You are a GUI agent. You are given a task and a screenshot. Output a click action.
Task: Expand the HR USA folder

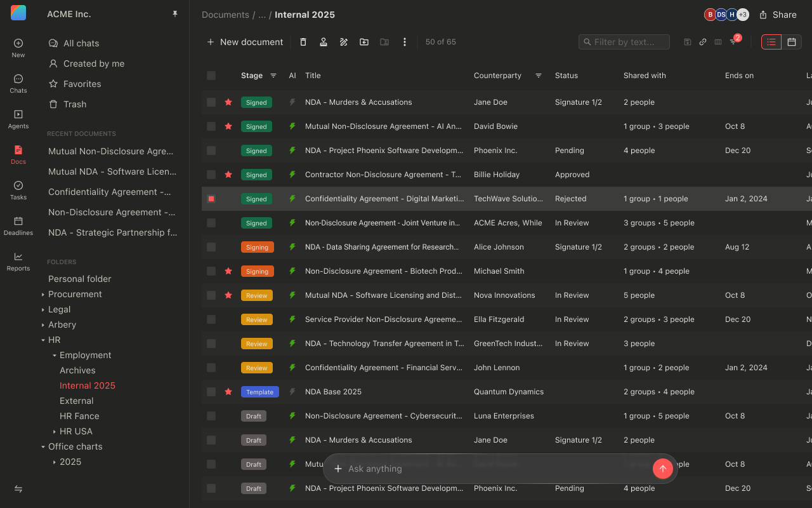click(55, 431)
